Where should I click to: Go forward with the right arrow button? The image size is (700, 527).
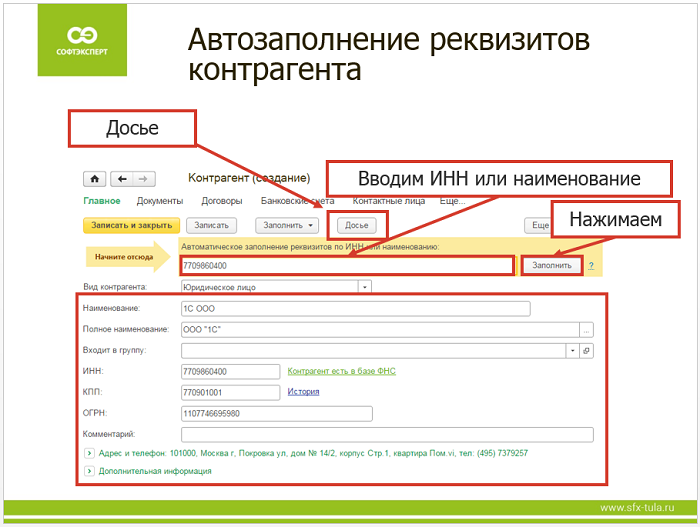(144, 179)
